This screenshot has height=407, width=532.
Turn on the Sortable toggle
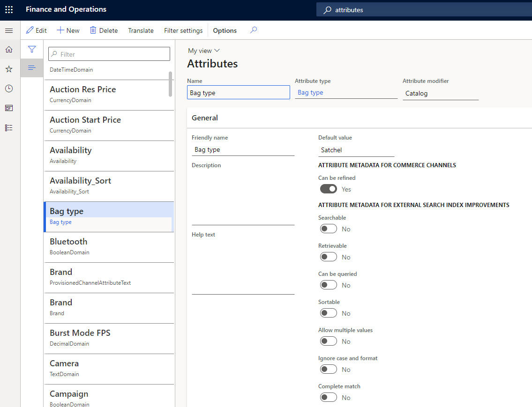click(x=328, y=313)
